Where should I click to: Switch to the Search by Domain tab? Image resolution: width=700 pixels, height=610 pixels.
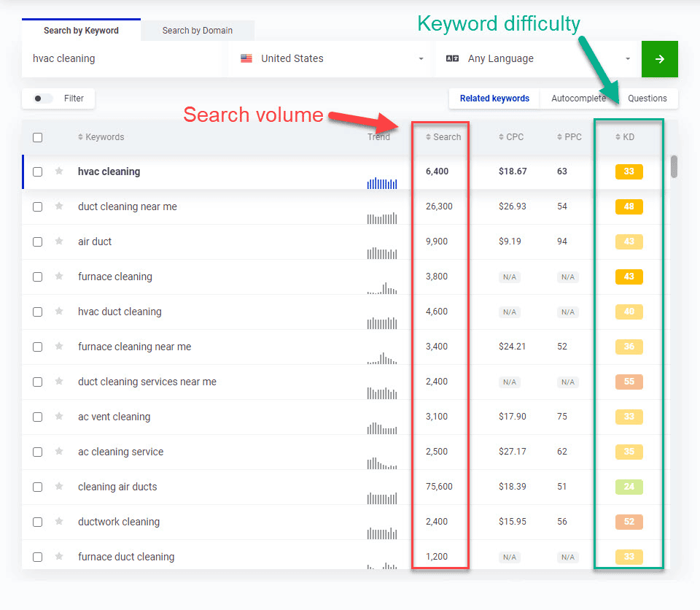coord(198,31)
